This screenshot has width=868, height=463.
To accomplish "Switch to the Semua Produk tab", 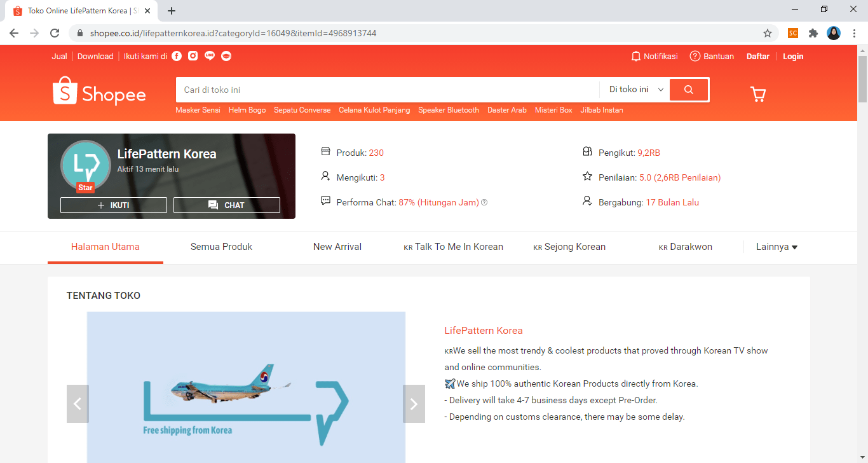I will [221, 247].
